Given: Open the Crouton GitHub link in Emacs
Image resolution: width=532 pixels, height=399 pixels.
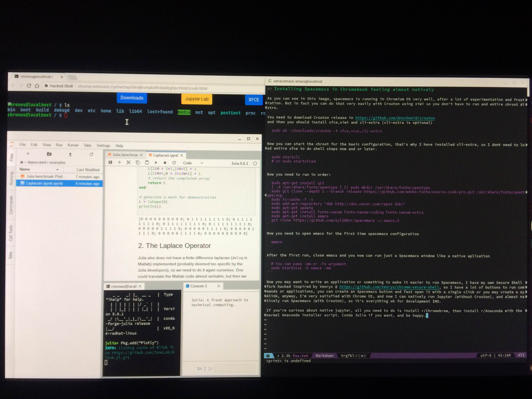Looking at the screenshot, I should click(395, 118).
